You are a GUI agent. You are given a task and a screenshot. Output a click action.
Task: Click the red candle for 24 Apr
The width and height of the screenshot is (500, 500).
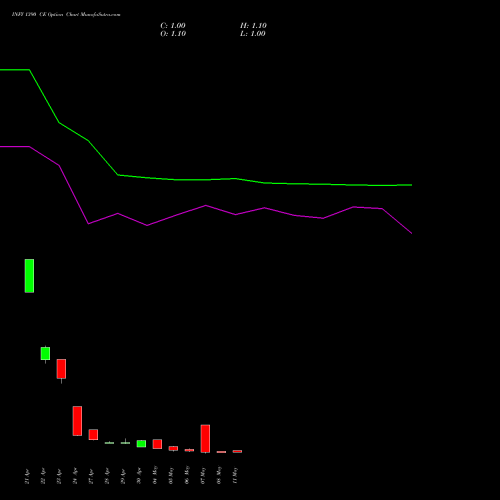[x=77, y=421]
